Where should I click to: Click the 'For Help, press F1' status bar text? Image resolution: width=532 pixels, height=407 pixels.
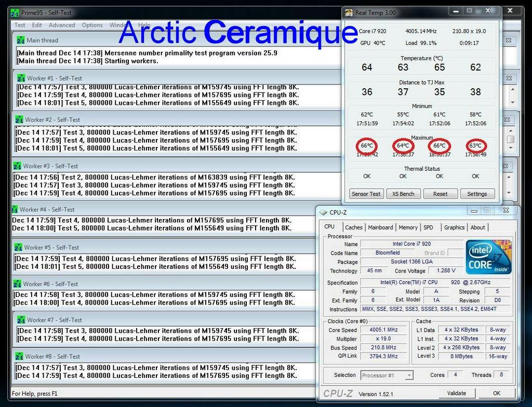click(35, 394)
